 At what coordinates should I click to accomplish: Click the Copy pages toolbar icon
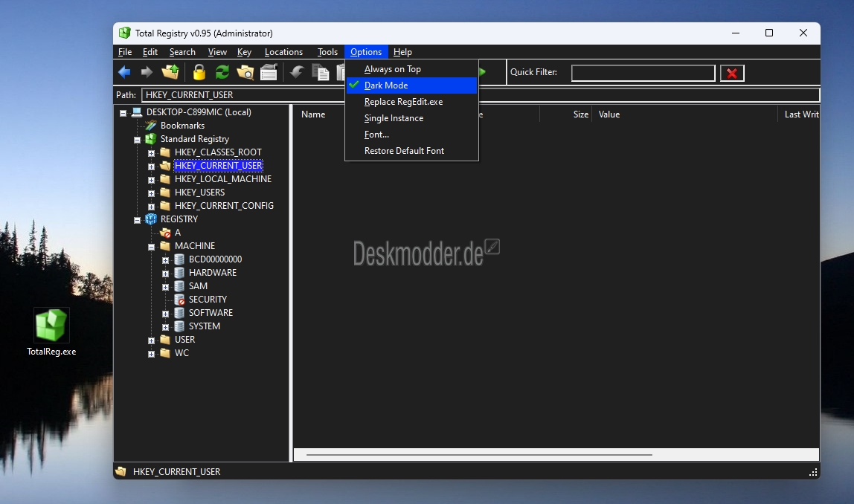321,72
